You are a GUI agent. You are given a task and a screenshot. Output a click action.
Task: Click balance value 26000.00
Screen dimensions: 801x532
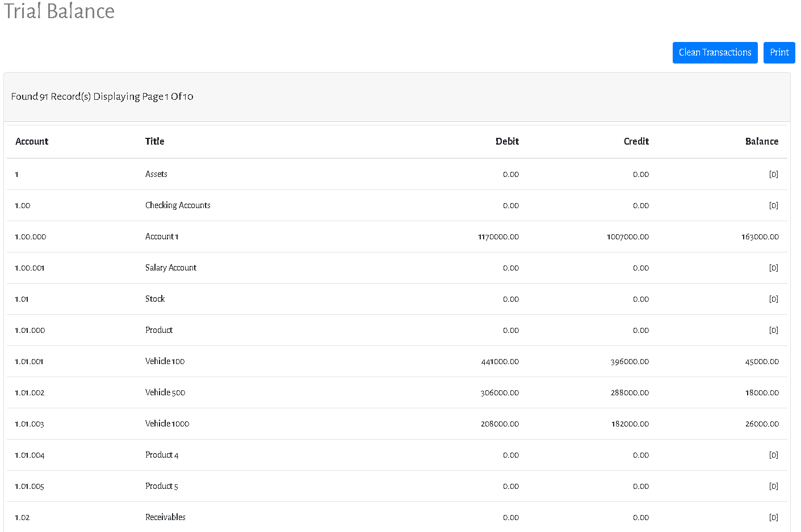762,424
